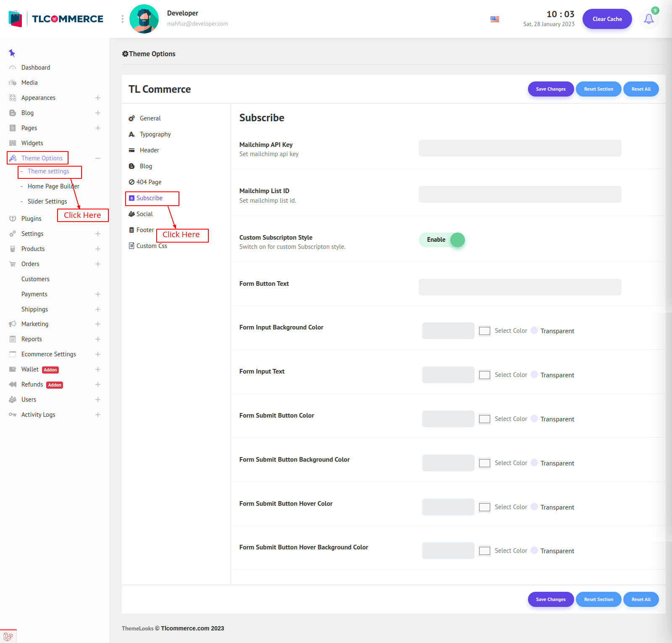The image size is (672, 643).
Task: Click the top Save Changes button
Action: click(551, 89)
